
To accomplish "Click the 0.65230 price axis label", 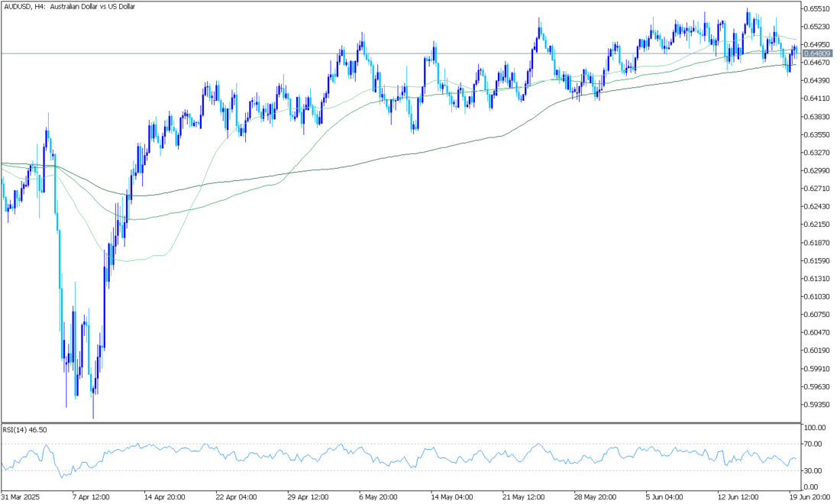I will click(818, 26).
